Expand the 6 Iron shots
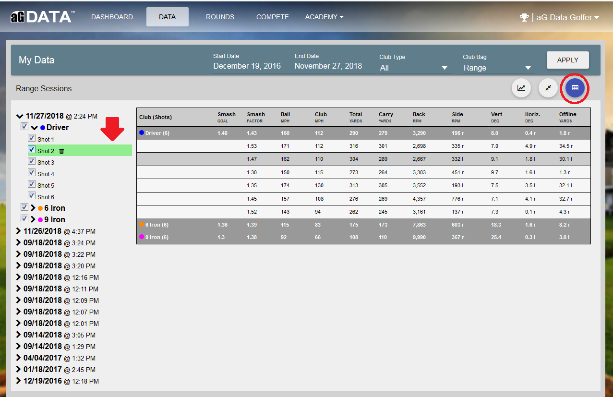 point(33,208)
